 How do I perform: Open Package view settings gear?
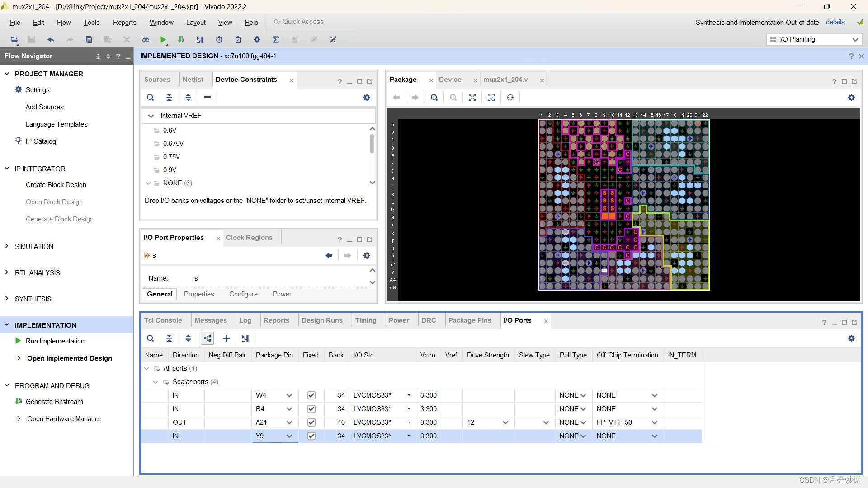[x=852, y=98]
